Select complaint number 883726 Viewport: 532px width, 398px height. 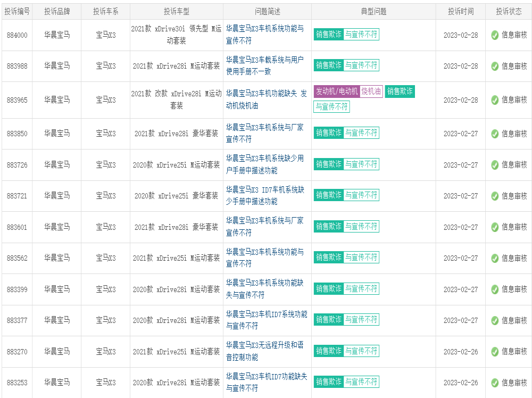click(x=17, y=165)
